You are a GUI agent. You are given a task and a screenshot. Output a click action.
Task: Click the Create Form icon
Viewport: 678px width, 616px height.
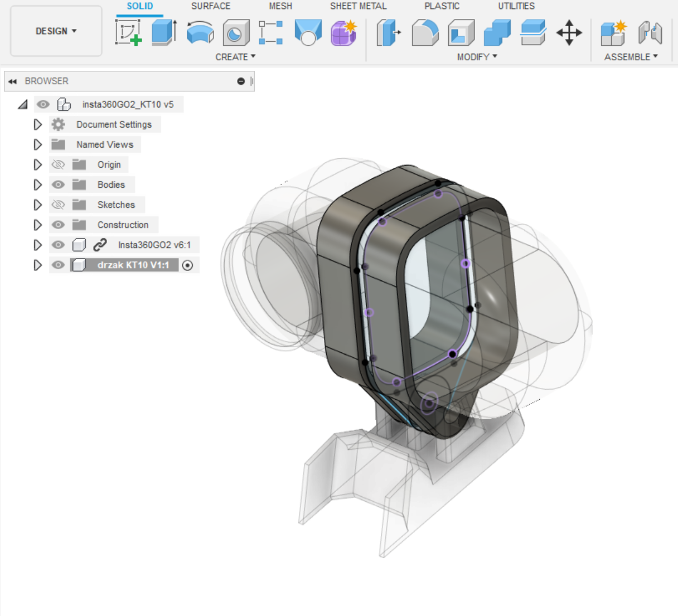[343, 32]
